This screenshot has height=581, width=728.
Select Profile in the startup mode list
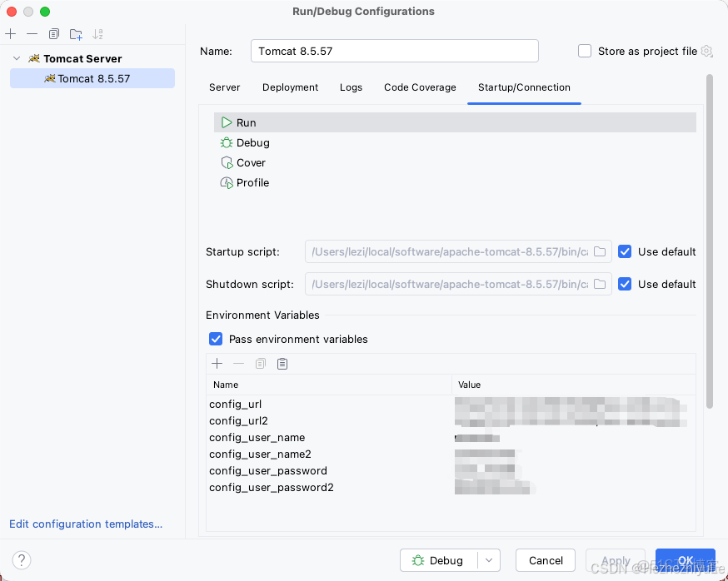coord(252,182)
